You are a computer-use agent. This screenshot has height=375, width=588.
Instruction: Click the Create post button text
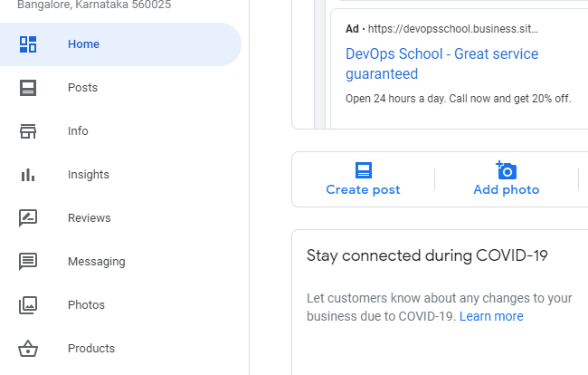click(x=363, y=190)
